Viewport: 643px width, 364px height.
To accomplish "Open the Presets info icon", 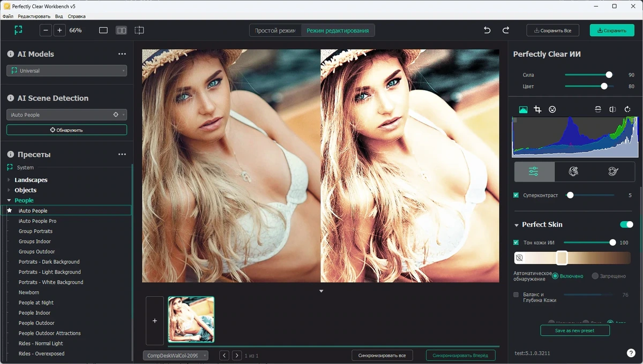I will pos(10,154).
